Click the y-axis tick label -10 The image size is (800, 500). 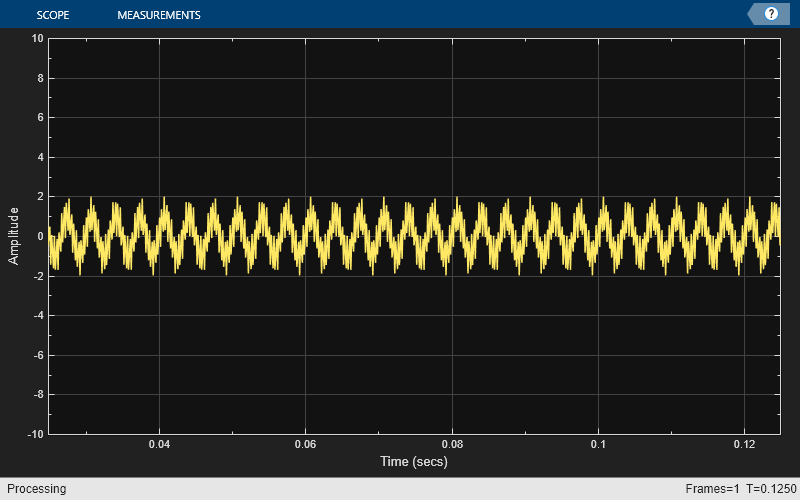click(x=35, y=434)
